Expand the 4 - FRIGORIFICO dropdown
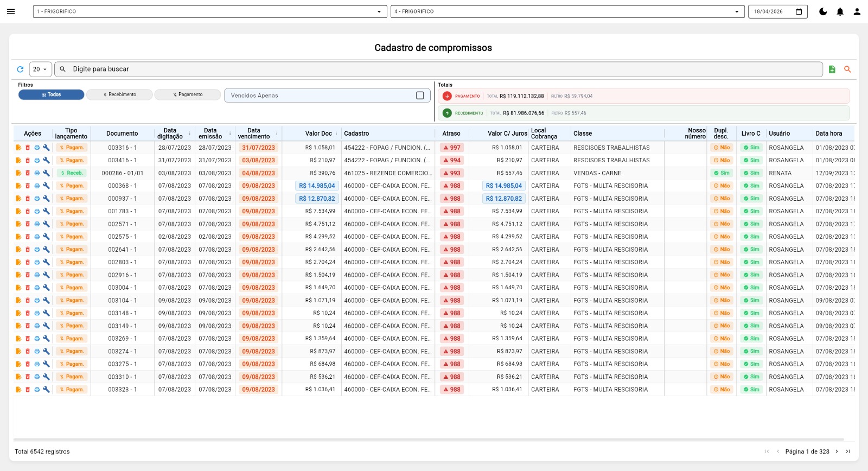The height and width of the screenshot is (471, 868). (x=567, y=11)
